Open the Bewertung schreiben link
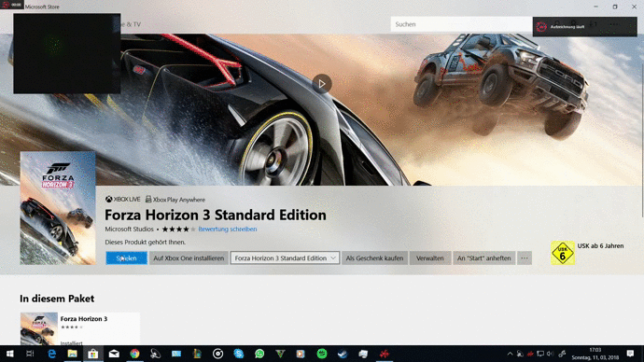Viewport: 644px width, 362px height. click(x=228, y=229)
